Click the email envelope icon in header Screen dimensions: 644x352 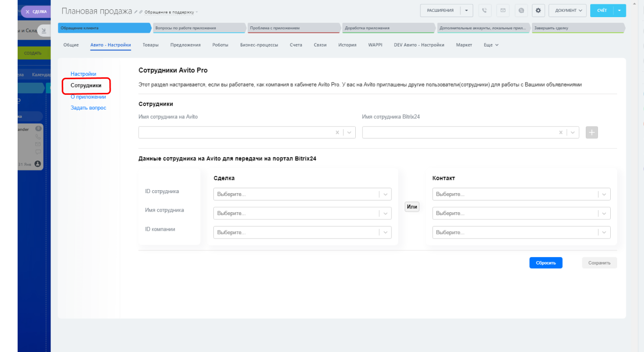pos(503,10)
